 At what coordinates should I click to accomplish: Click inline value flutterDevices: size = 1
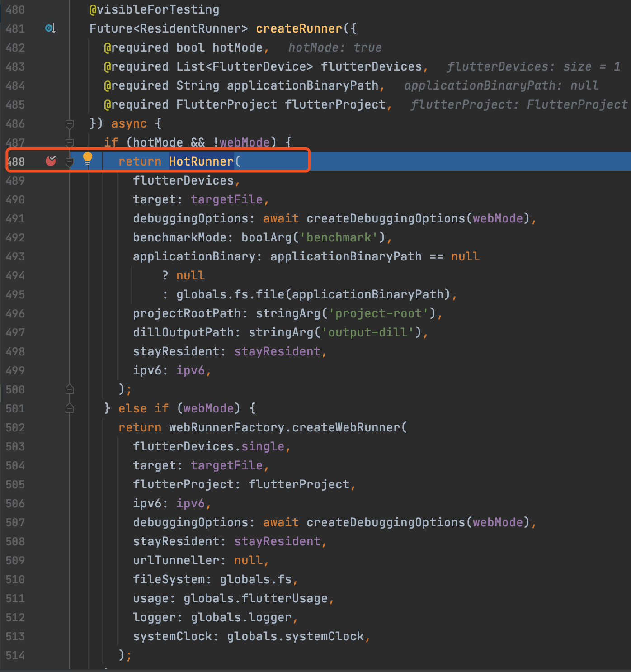pyautogui.click(x=533, y=66)
